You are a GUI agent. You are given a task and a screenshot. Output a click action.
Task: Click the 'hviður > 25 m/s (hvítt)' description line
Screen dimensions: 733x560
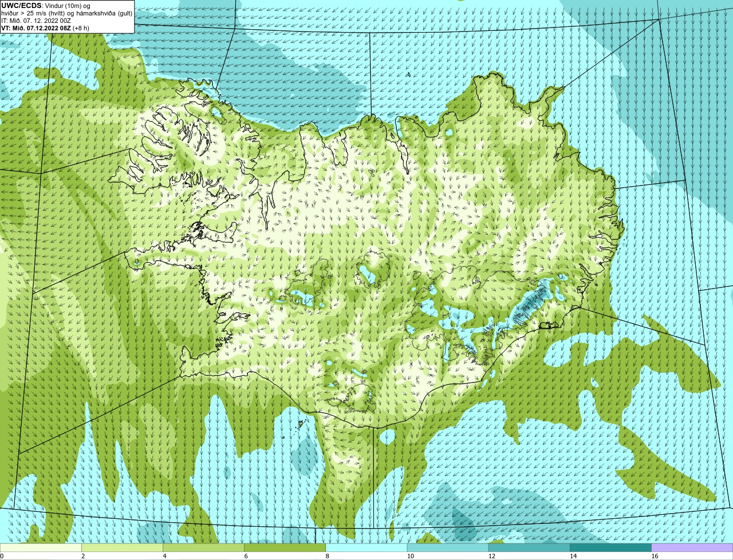[67, 13]
